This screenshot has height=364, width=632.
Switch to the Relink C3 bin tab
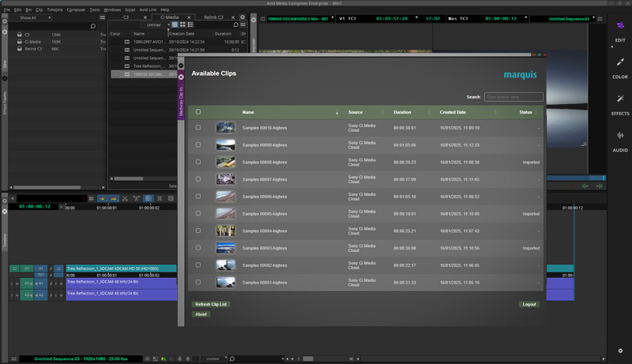[213, 17]
